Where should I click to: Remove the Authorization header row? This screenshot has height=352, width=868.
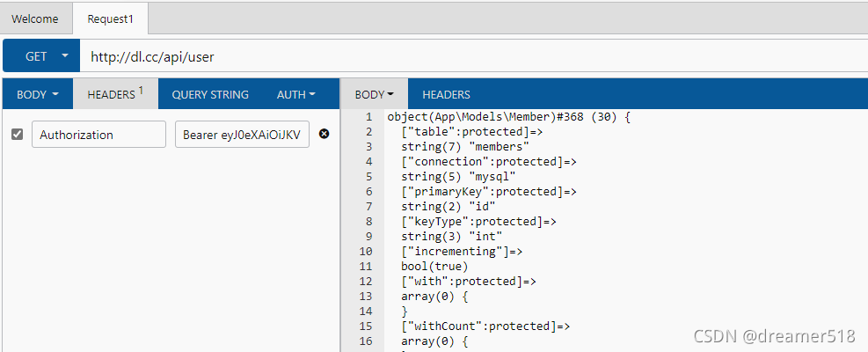coord(325,134)
